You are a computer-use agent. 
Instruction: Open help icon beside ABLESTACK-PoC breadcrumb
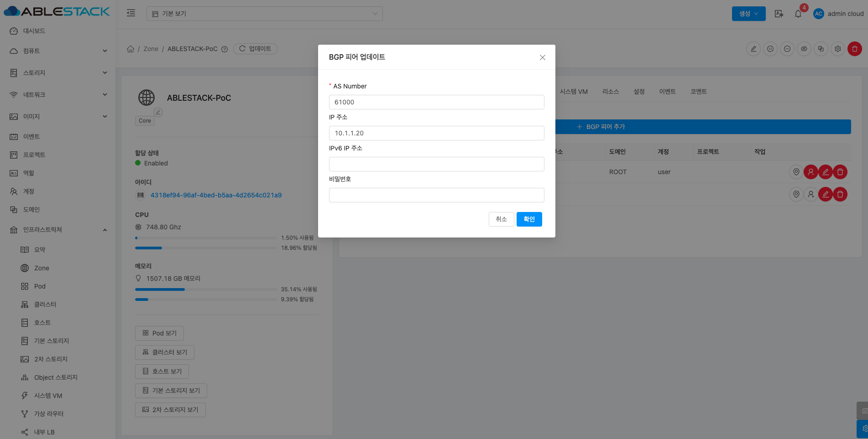click(x=225, y=49)
